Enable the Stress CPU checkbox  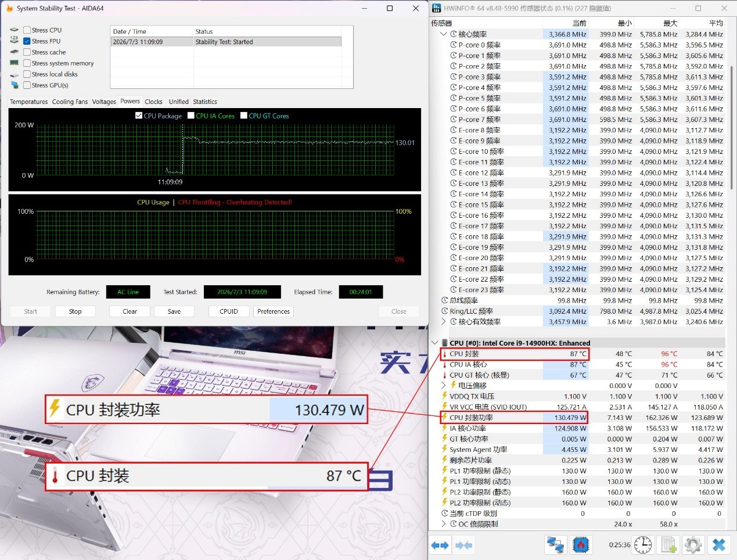point(27,30)
